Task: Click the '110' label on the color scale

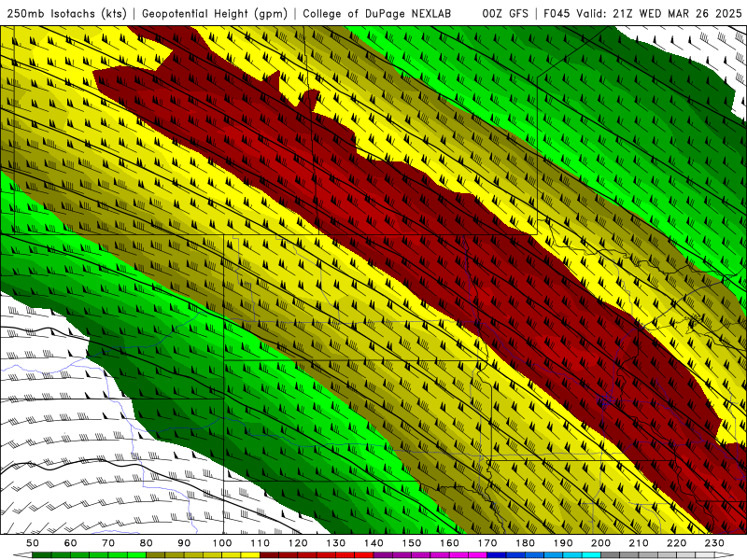Action: point(261,543)
